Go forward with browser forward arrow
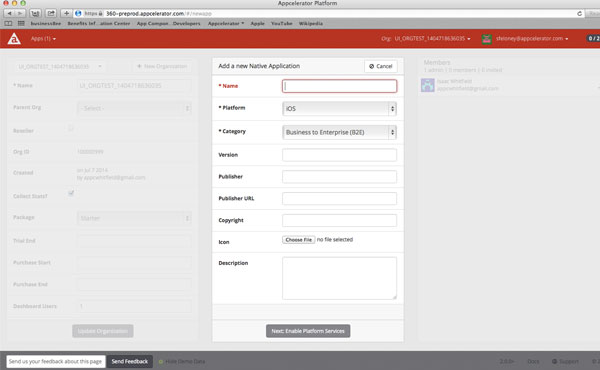The width and height of the screenshot is (600, 370). [x=20, y=13]
